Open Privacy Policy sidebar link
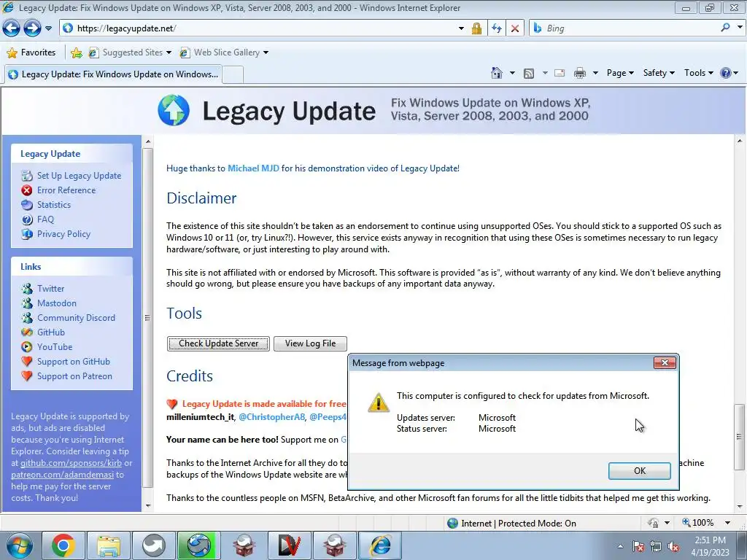747x560 pixels. 63,234
